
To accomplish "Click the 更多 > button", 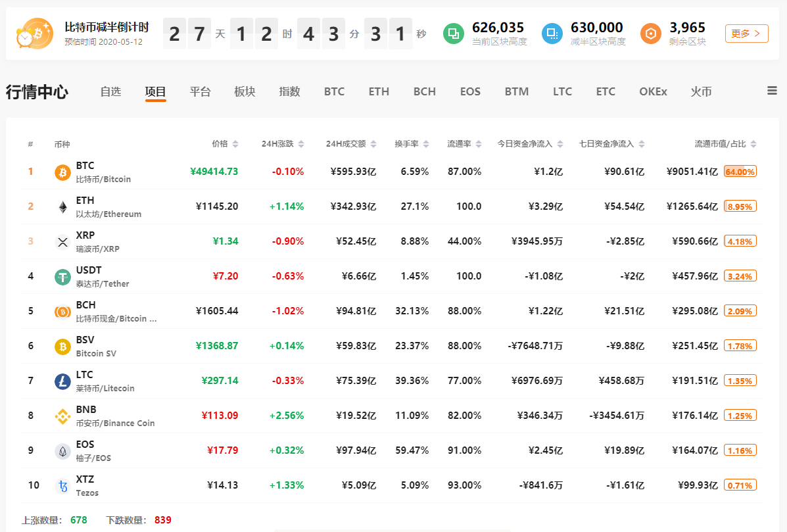I will pyautogui.click(x=746, y=34).
